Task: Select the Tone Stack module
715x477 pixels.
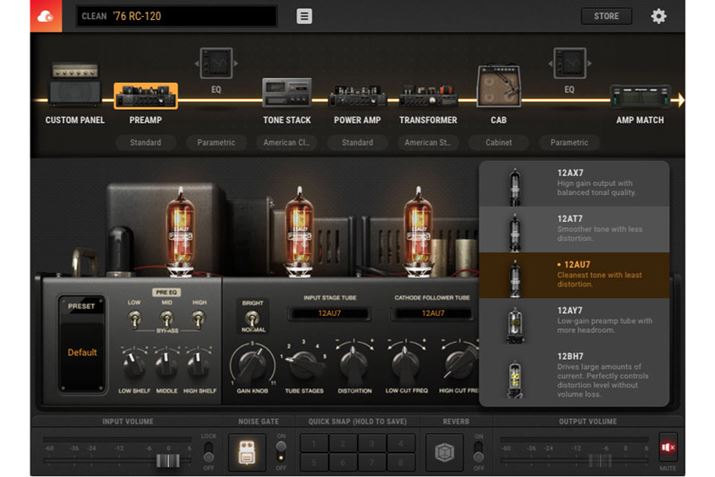Action: point(287,93)
